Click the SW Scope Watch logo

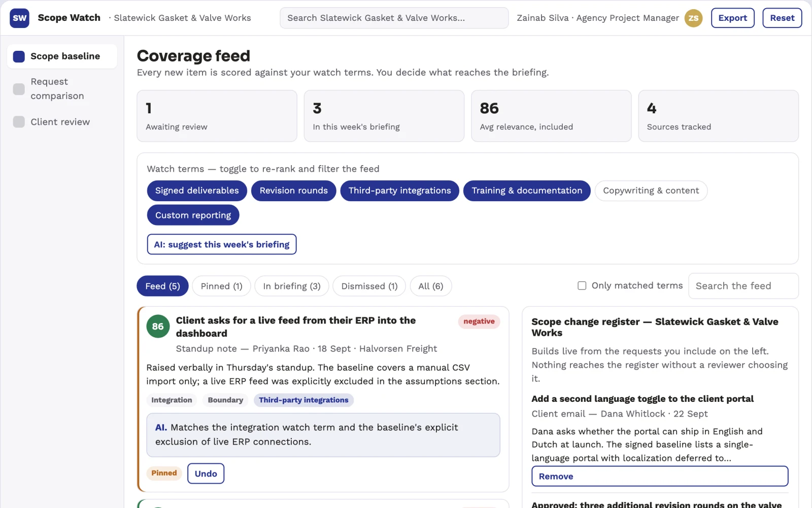tap(19, 18)
